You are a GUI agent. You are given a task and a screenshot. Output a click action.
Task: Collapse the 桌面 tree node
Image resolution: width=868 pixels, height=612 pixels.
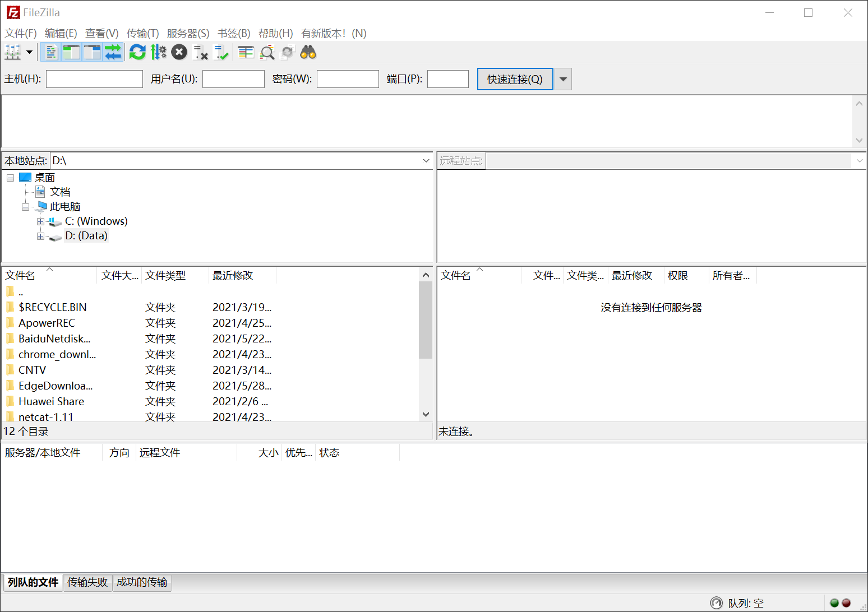click(x=10, y=178)
